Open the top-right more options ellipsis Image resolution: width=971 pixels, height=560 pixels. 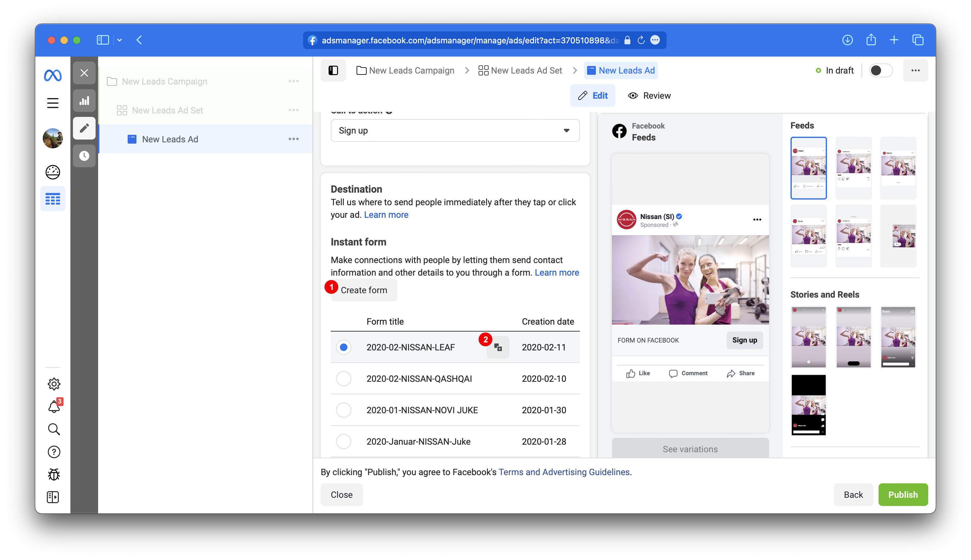coord(915,71)
